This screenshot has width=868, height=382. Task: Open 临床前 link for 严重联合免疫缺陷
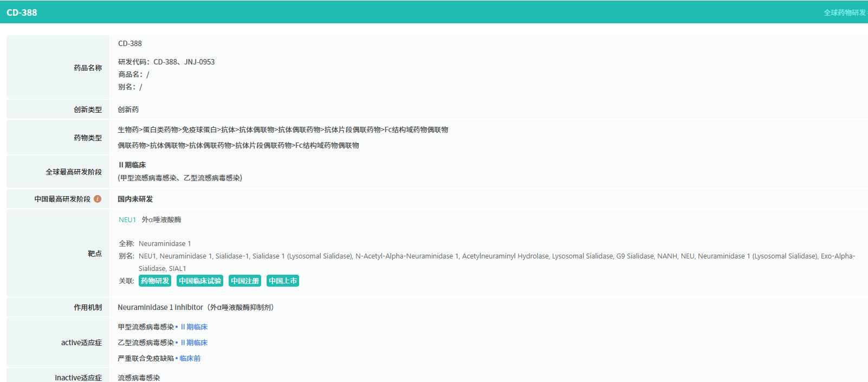coord(190,358)
